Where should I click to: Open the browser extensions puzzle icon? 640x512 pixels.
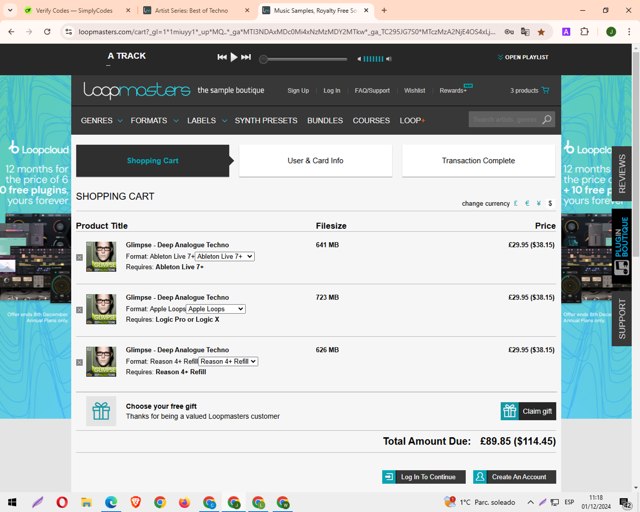pos(584,31)
